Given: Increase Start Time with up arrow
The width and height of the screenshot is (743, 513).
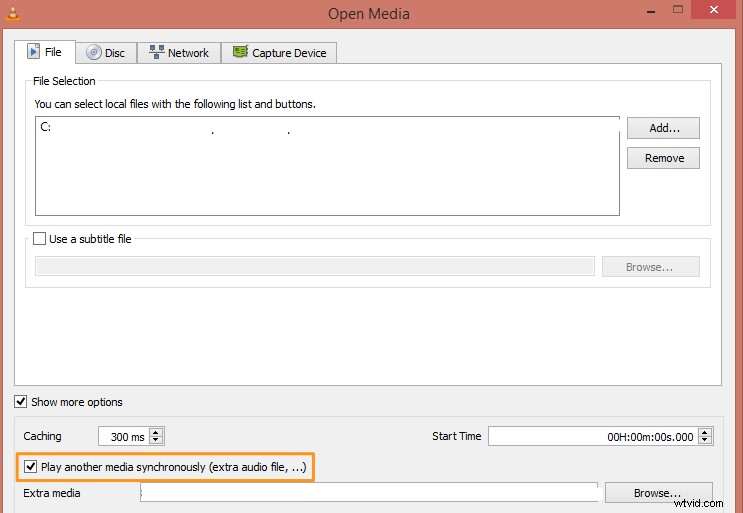Looking at the screenshot, I should tap(706, 432).
